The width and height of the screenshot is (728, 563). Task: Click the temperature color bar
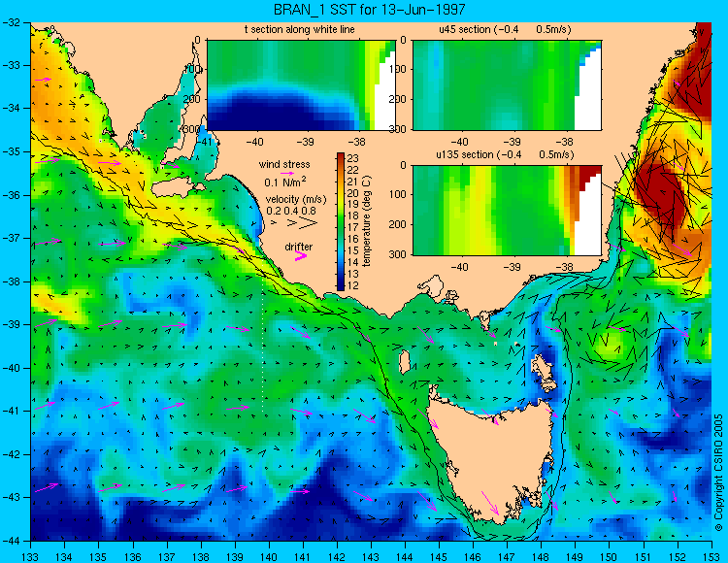[x=341, y=222]
